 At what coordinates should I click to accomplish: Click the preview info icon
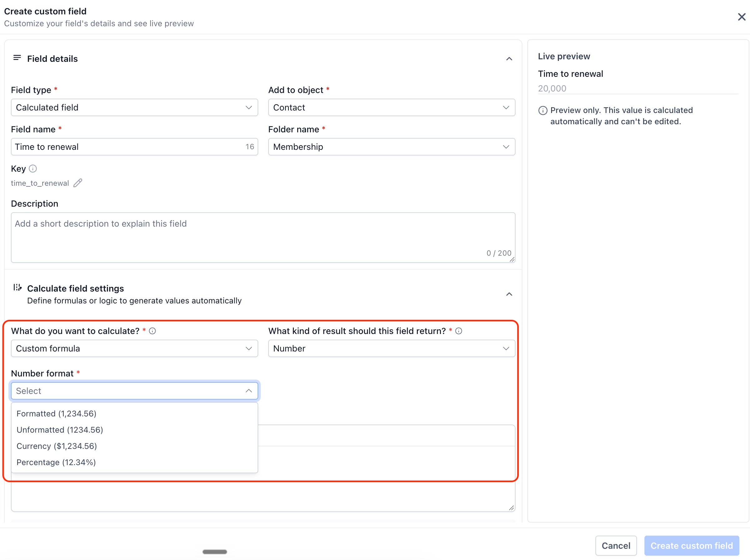pyautogui.click(x=543, y=111)
